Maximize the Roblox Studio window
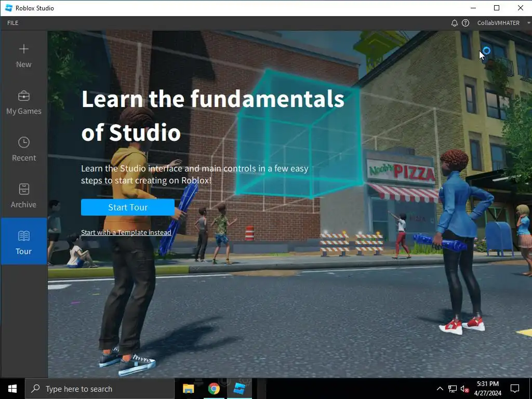Image resolution: width=532 pixels, height=399 pixels. pos(497,8)
